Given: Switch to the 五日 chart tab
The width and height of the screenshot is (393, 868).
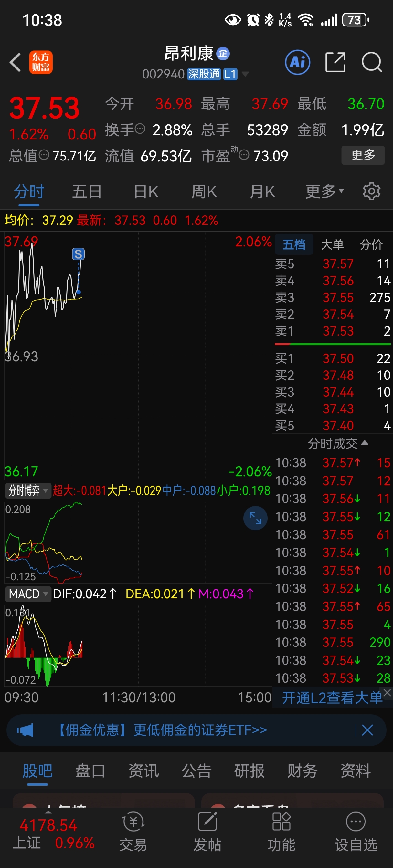Looking at the screenshot, I should [x=87, y=191].
